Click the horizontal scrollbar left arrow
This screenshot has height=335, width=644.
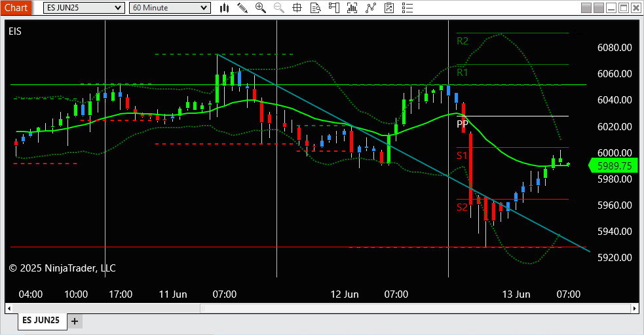click(x=9, y=308)
